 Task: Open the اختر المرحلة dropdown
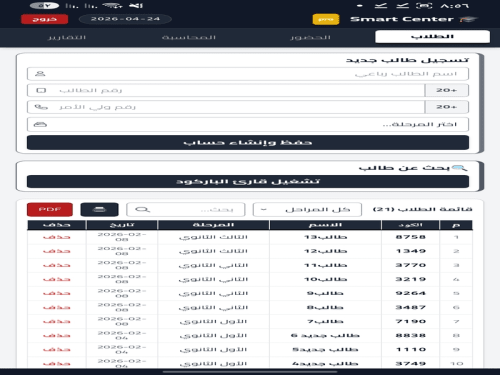(248, 124)
